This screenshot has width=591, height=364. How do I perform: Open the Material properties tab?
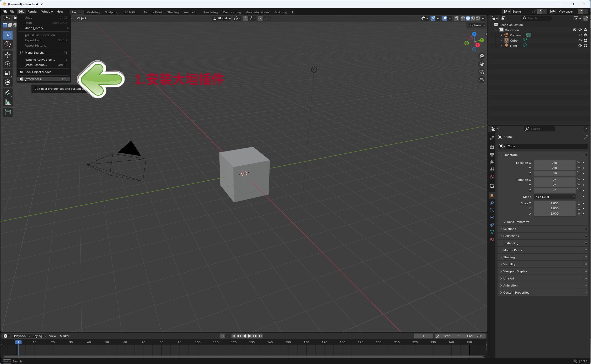(x=492, y=239)
